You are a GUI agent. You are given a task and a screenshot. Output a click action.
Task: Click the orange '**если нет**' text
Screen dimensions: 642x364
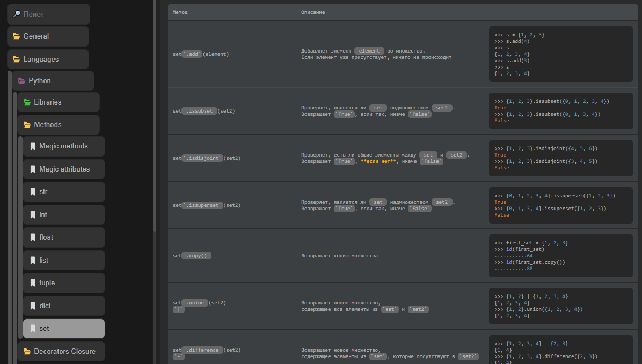pos(378,161)
